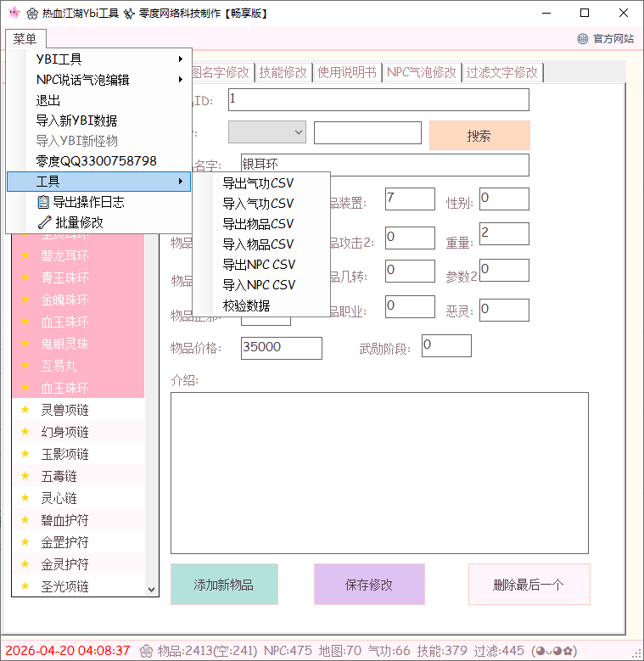Run 校验数据 from the submenu
Image resolution: width=644 pixels, height=661 pixels.
[261, 305]
